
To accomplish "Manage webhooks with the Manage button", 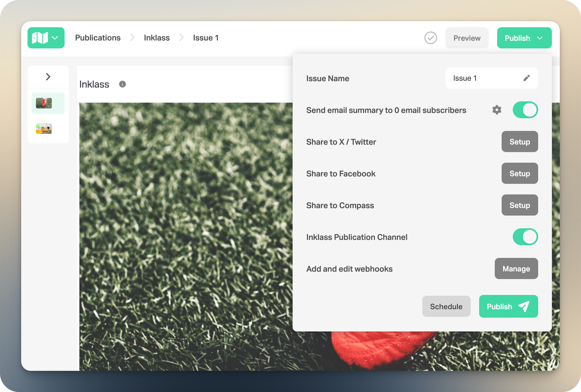I will click(516, 268).
